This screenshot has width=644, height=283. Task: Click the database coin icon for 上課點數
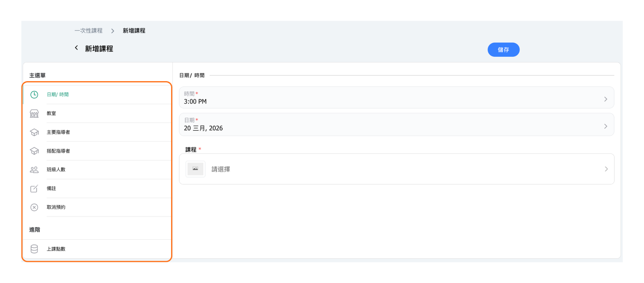[34, 249]
